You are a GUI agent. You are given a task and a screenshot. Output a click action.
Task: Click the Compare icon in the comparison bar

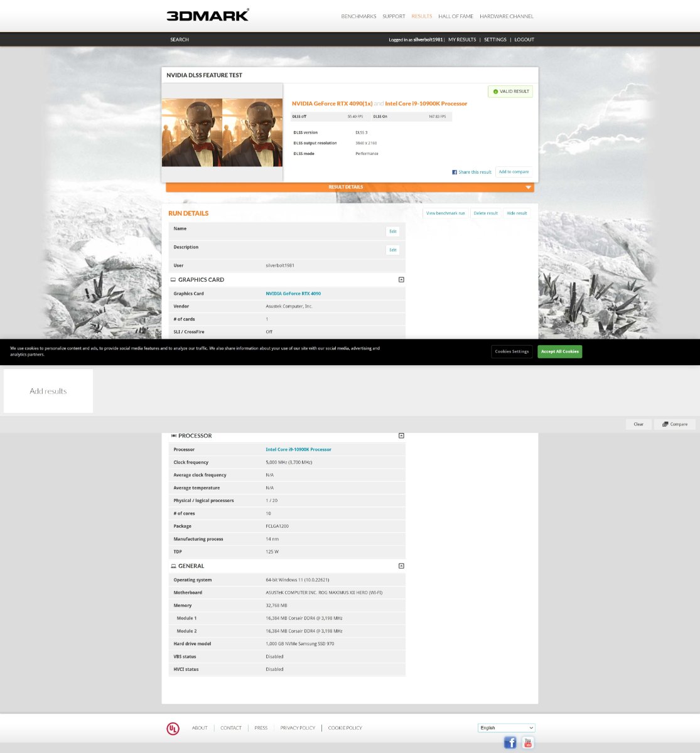[x=665, y=424]
